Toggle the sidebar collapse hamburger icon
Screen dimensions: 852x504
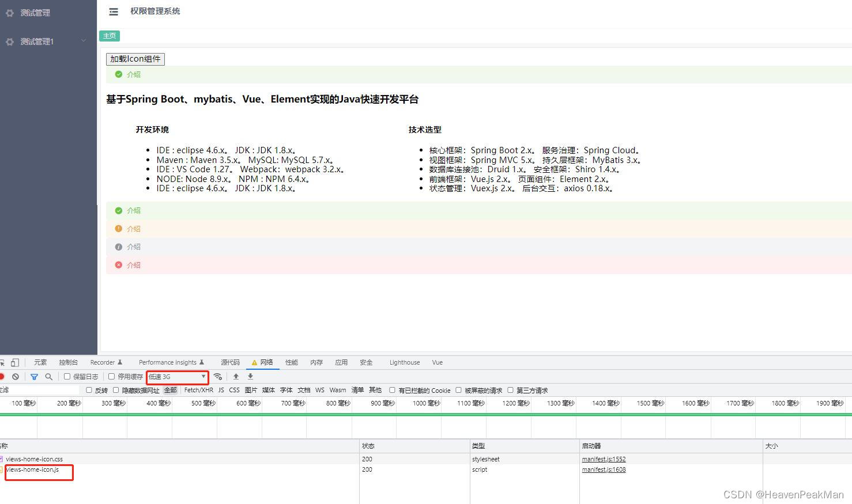point(114,12)
